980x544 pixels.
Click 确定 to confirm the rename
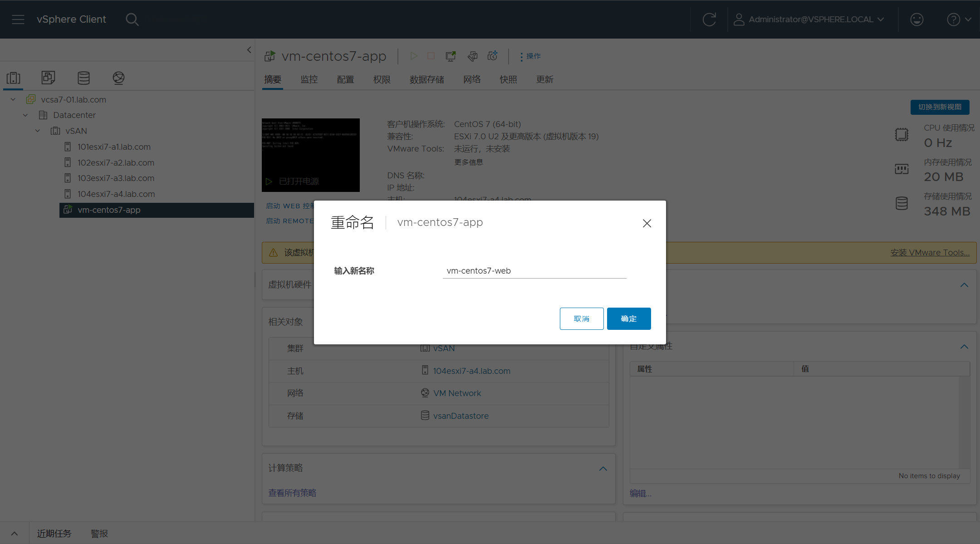[629, 319]
